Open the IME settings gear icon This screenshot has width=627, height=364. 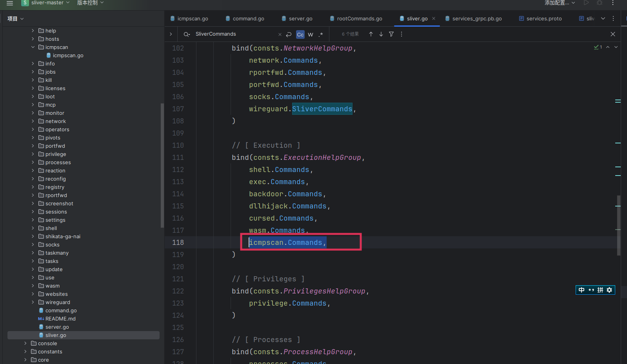point(609,290)
